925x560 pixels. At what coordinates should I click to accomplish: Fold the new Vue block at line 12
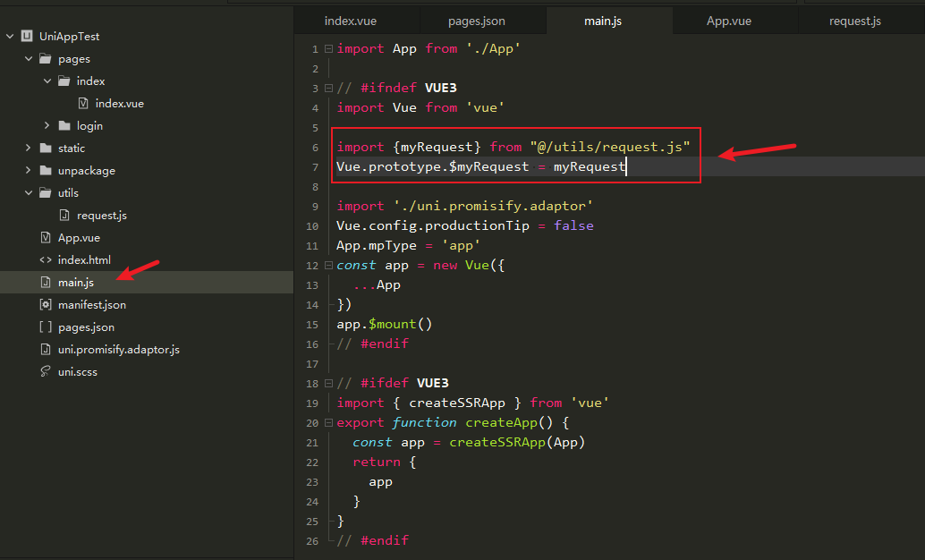[x=328, y=266]
